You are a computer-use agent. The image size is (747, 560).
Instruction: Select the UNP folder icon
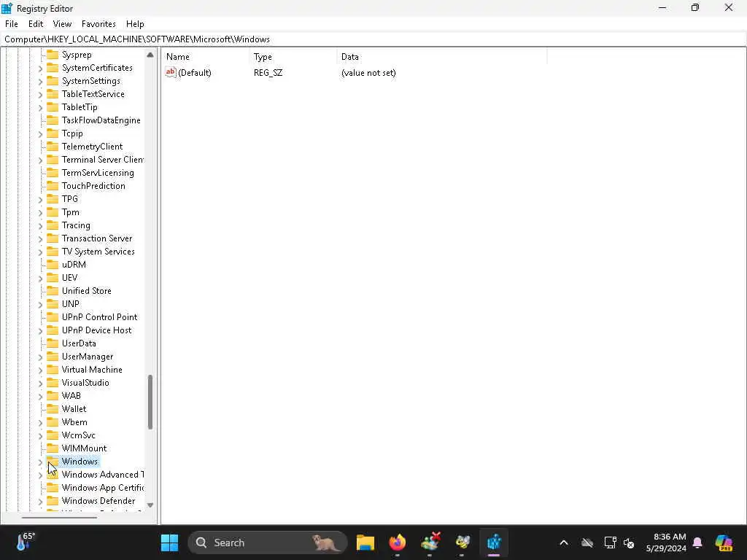coord(53,304)
